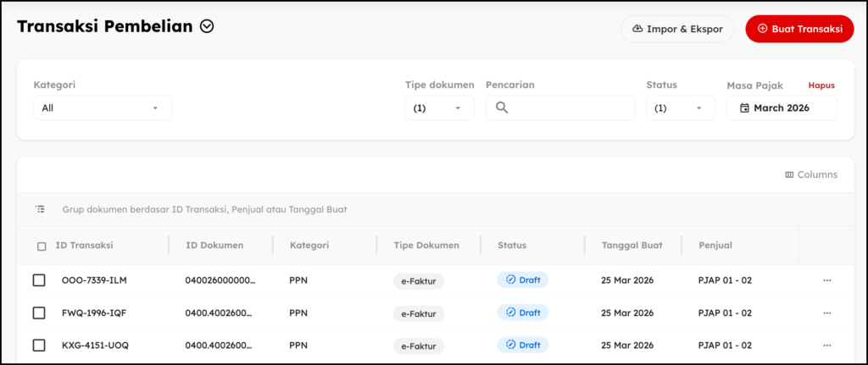Image resolution: width=868 pixels, height=365 pixels.
Task: Open more options for row FWQ-1996-IQF
Action: (826, 313)
